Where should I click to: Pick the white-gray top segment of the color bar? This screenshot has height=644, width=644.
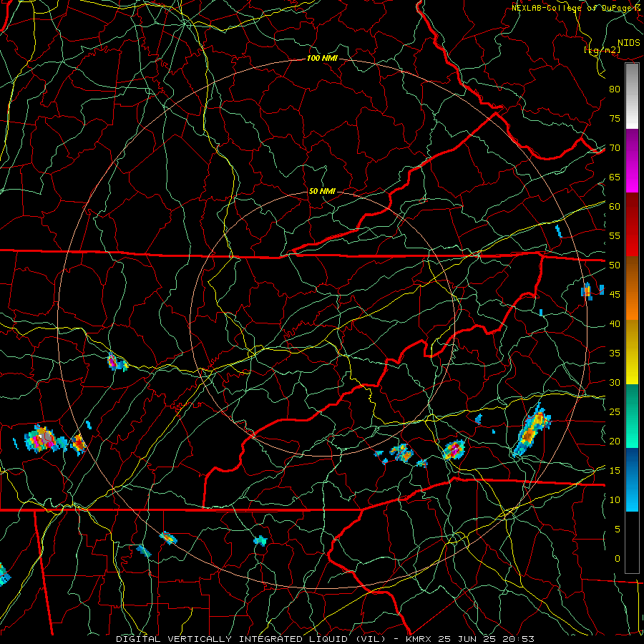point(632,96)
